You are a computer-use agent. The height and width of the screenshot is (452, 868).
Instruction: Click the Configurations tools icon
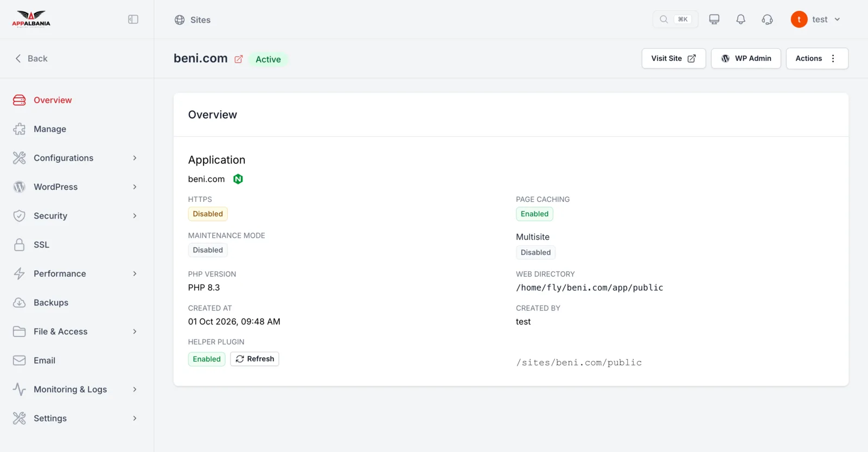[19, 158]
